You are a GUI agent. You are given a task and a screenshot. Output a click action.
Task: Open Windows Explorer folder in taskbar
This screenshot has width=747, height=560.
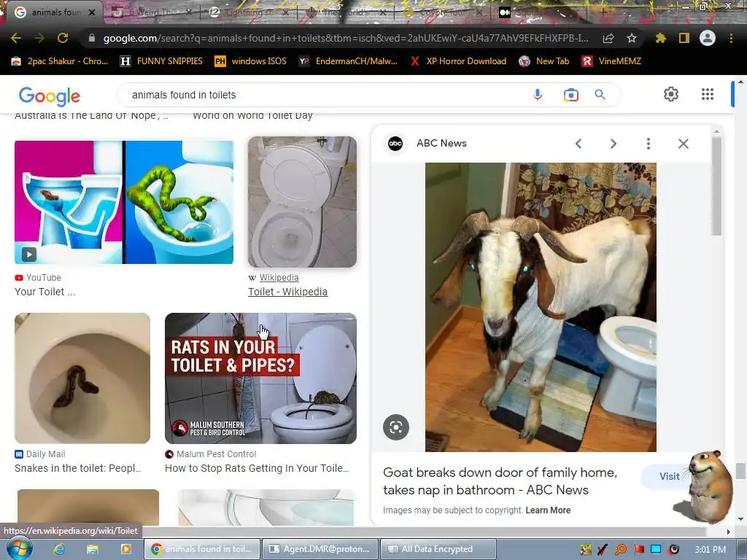pos(93,549)
